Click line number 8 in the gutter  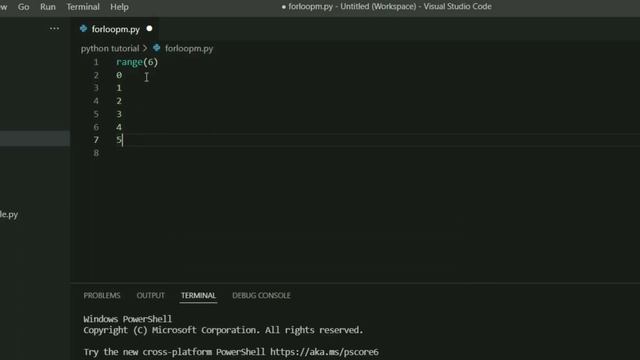(x=96, y=153)
